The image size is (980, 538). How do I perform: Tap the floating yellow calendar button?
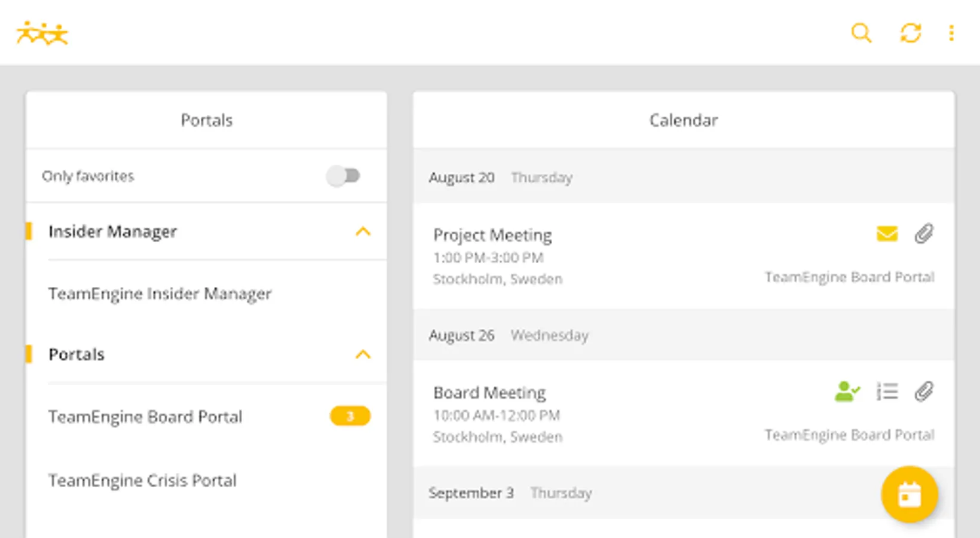[x=909, y=494]
